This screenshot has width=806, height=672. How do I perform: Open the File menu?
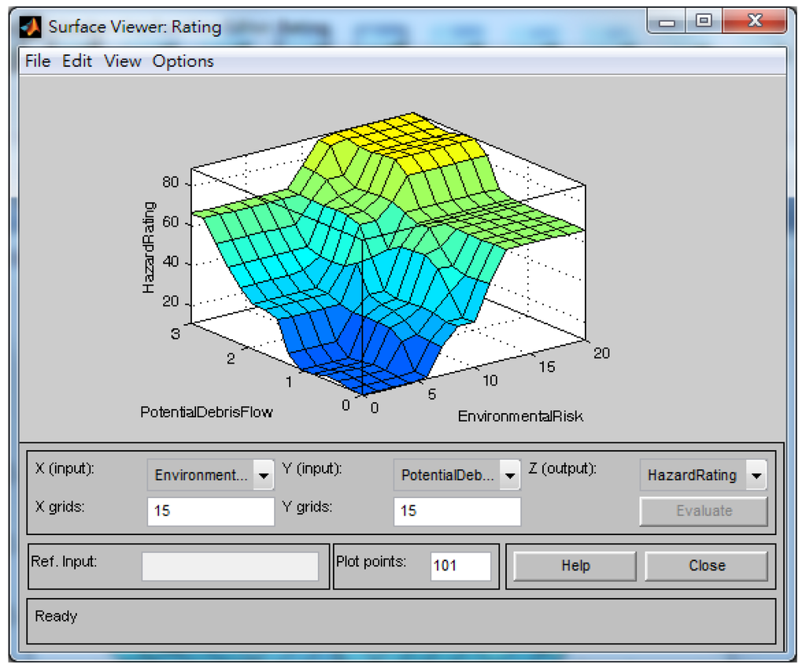[x=38, y=61]
